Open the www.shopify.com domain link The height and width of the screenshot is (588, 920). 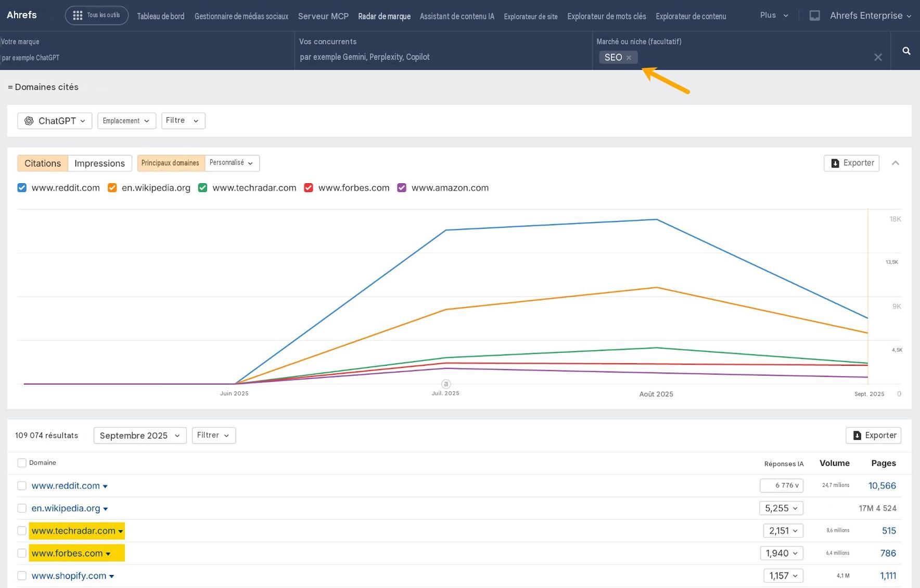[69, 576]
